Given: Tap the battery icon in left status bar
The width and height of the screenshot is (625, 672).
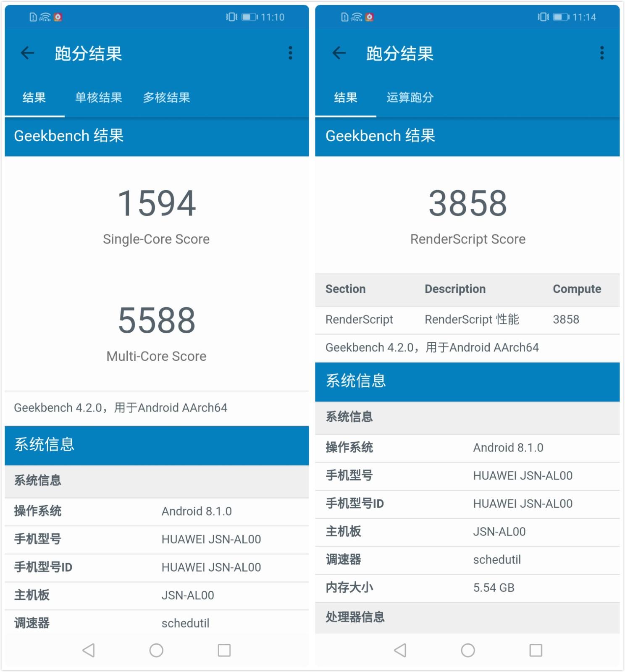Looking at the screenshot, I should 249,17.
